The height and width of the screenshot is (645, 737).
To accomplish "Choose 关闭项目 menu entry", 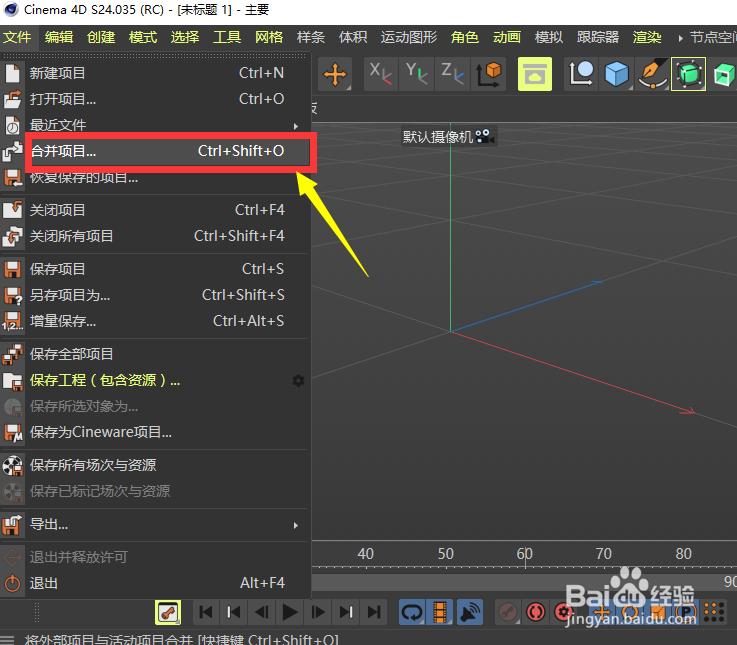I will point(155,210).
